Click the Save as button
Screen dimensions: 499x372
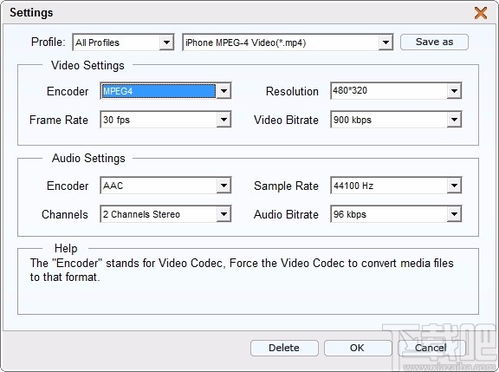pos(434,42)
